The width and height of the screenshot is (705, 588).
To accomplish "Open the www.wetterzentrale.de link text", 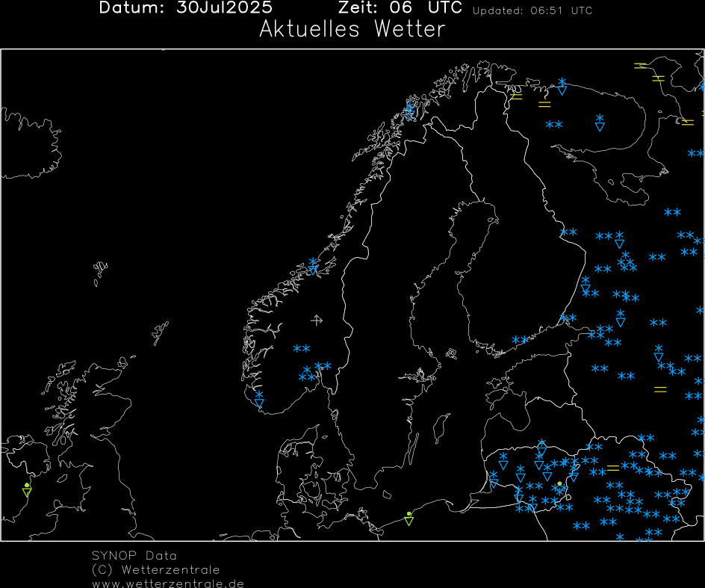I will (x=168, y=584).
